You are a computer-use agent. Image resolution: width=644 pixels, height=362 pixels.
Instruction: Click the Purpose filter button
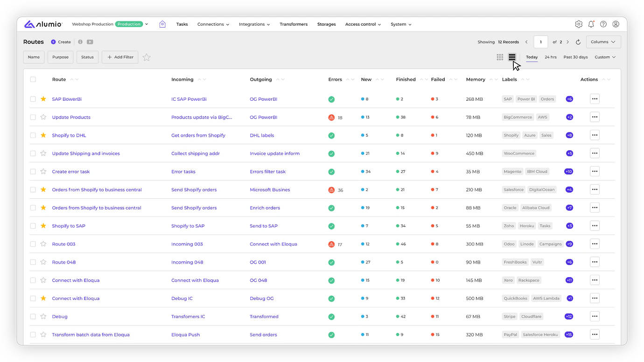pyautogui.click(x=60, y=57)
